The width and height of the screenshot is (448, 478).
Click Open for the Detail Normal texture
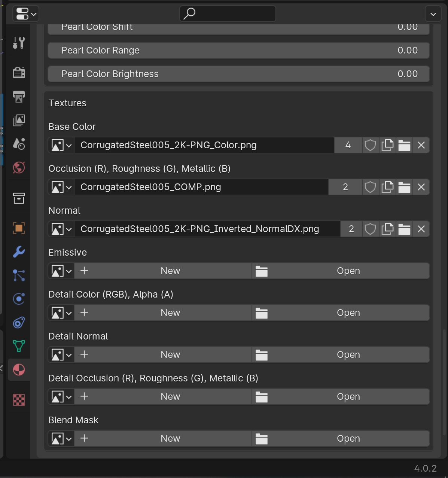tap(348, 354)
